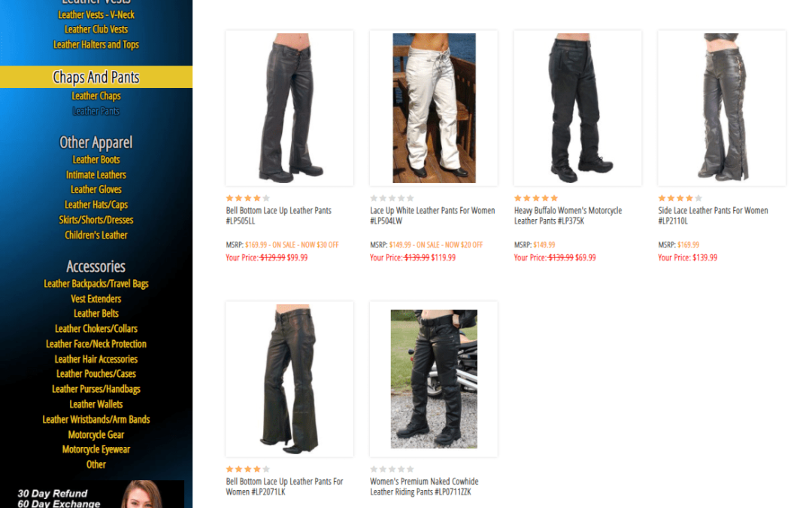The height and width of the screenshot is (508, 812).
Task: Click the star rating for Side Lace Pants
Action: 680,198
